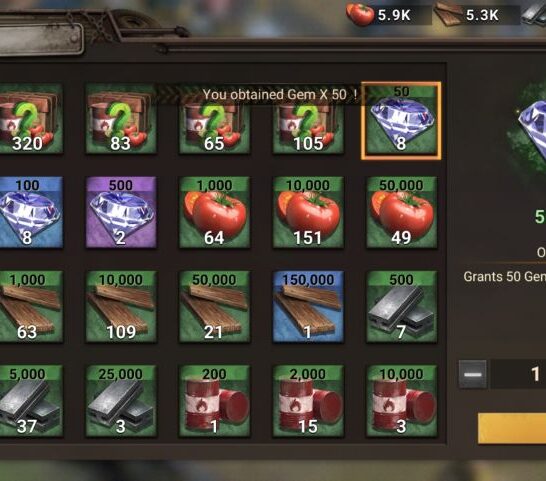Choose the 10,000 food tomato item

point(308,212)
